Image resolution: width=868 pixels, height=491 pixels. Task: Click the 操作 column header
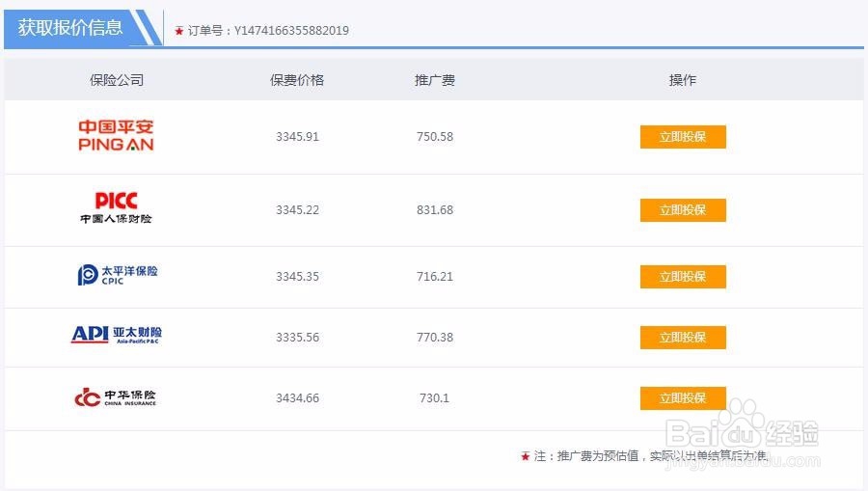(683, 80)
